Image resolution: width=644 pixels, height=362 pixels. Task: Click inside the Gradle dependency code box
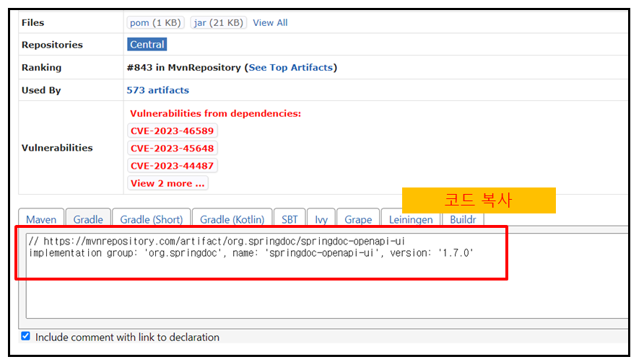point(326,275)
